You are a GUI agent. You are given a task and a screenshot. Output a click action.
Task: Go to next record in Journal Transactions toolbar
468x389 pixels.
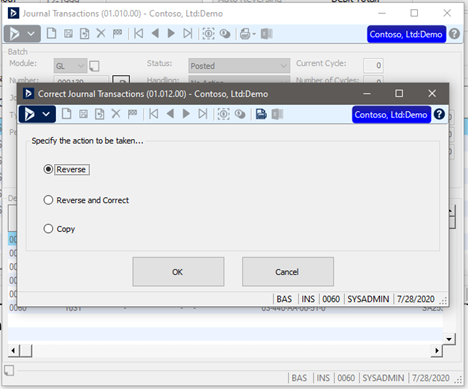point(171,33)
